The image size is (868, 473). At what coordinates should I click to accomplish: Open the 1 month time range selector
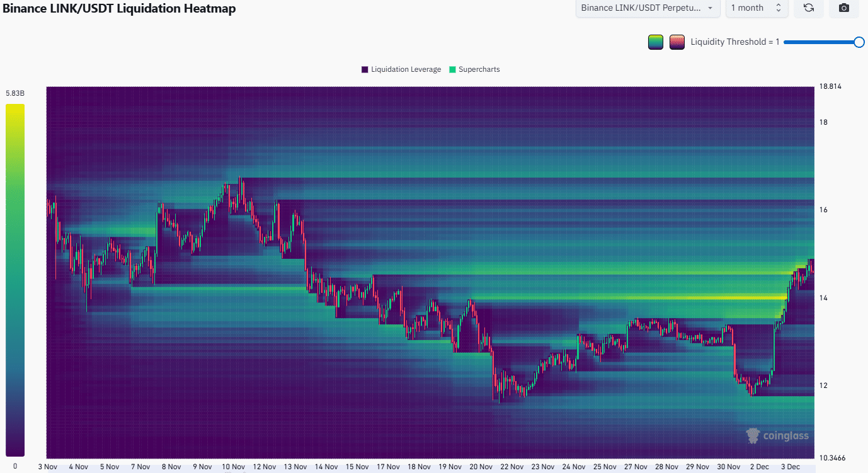click(x=756, y=8)
